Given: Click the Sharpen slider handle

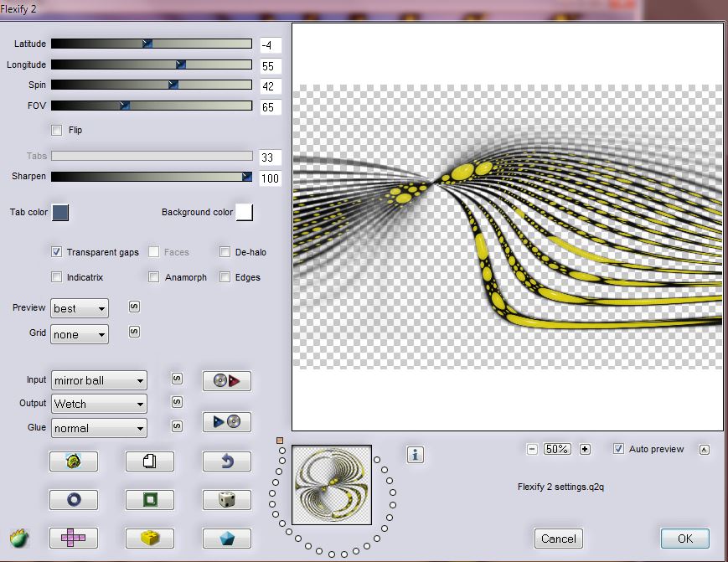Looking at the screenshot, I should pyautogui.click(x=247, y=177).
